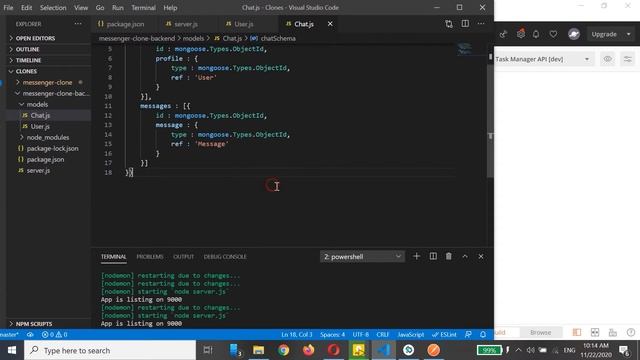The width and height of the screenshot is (640, 360).
Task: Open changes compare icon in editor toolbar
Action: pos(449,24)
